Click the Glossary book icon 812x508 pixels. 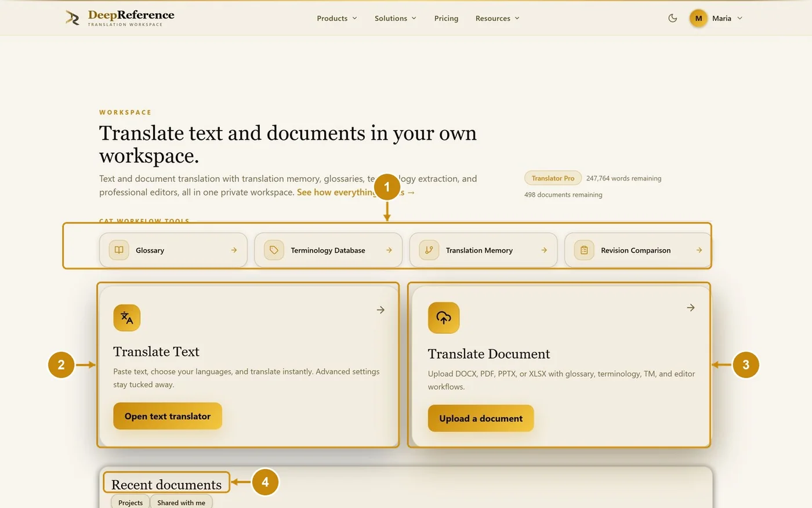tap(119, 250)
